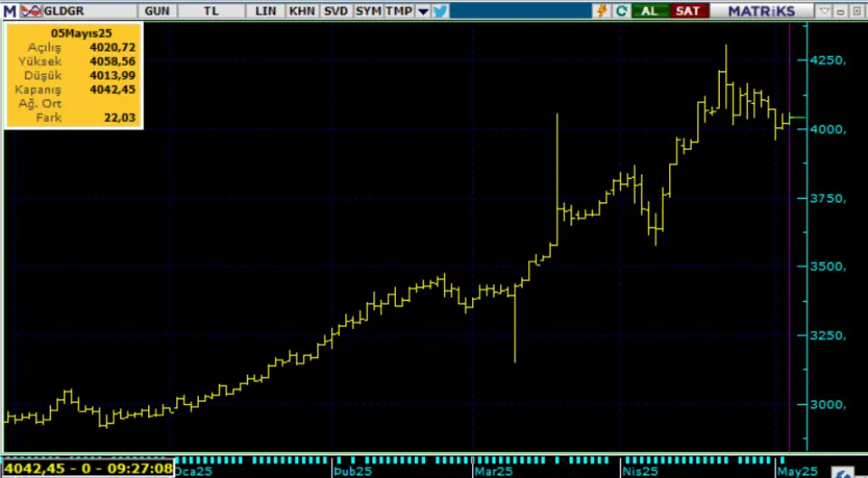Select the GLDGR symbol field
The width and height of the screenshot is (868, 478).
(89, 11)
